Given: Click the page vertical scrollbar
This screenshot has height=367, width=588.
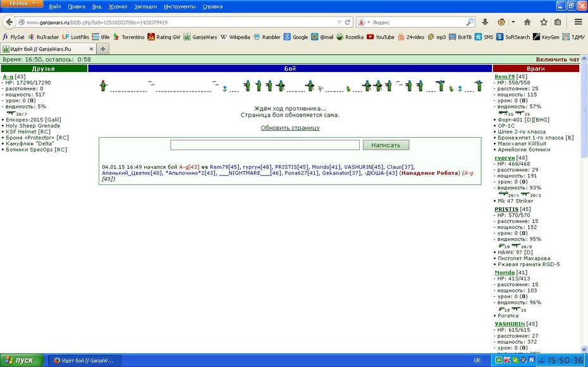Looking at the screenshot, I should click(x=584, y=204).
